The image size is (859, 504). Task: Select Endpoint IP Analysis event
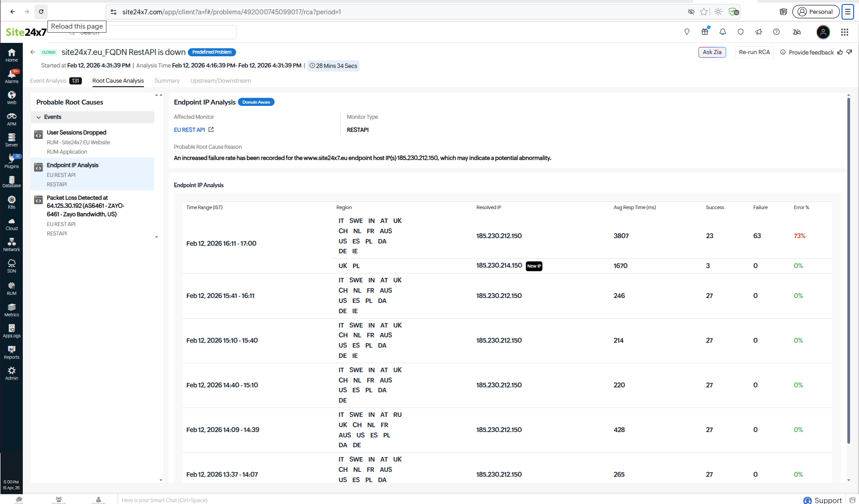click(93, 174)
